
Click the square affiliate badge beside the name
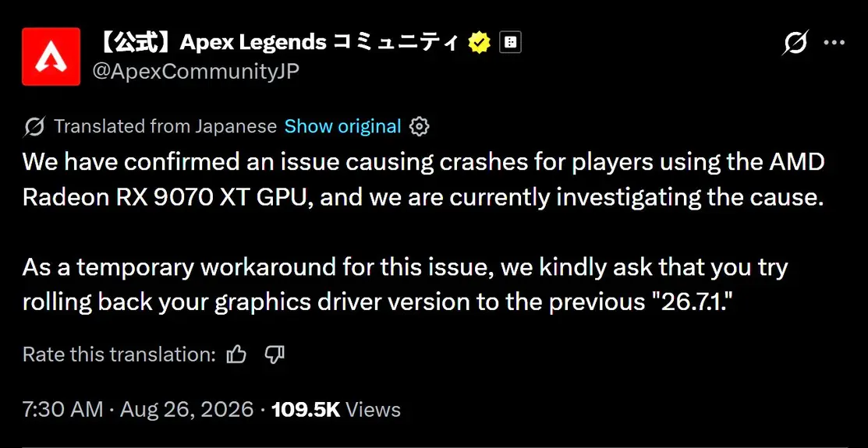tap(510, 43)
